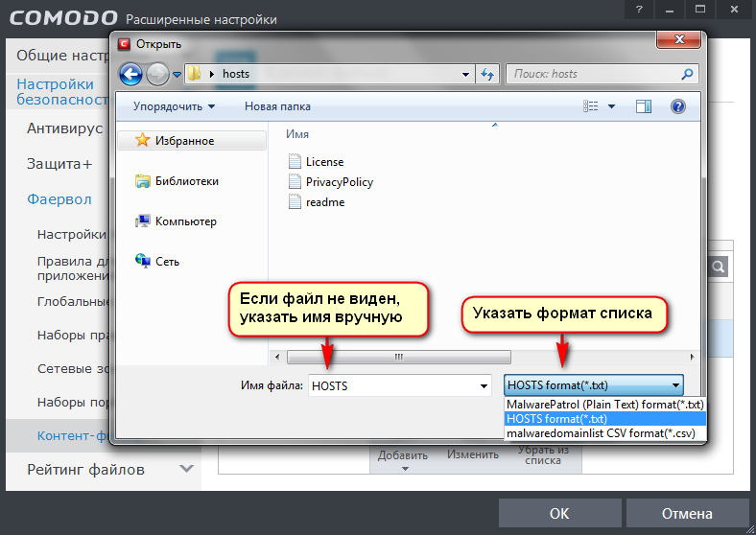Select Сеть in navigation pane
756x535 pixels.
click(x=167, y=262)
